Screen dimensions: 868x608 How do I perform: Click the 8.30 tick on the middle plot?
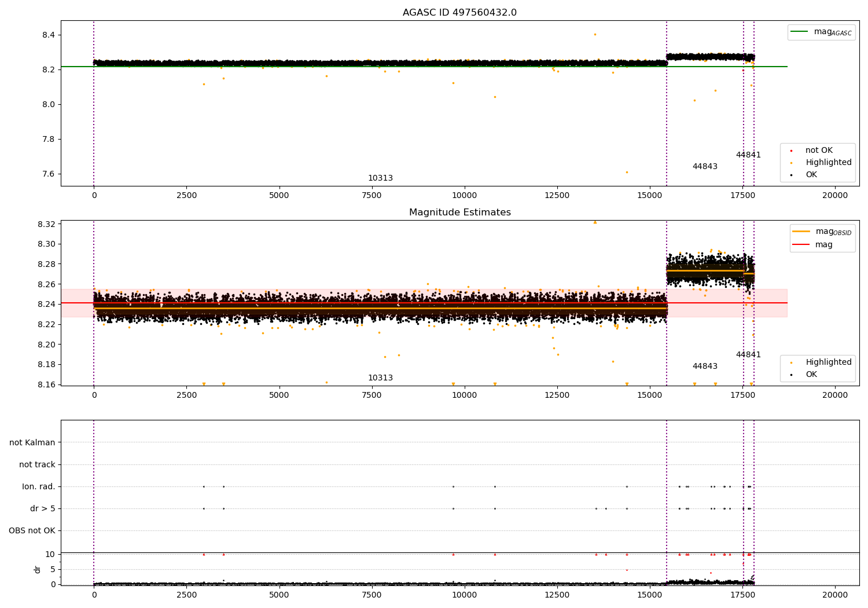(46, 244)
